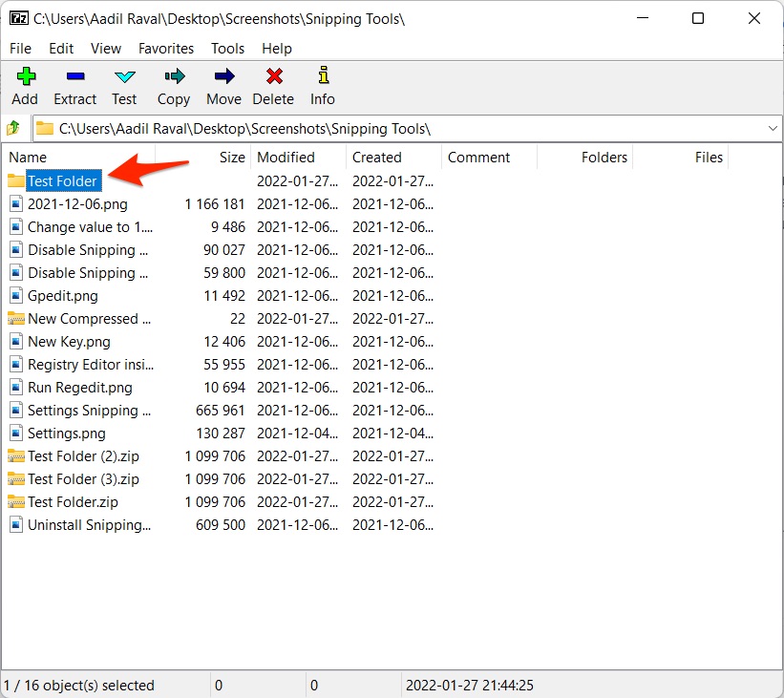Select the Settings.png file row
This screenshot has height=698, width=784.
66,434
